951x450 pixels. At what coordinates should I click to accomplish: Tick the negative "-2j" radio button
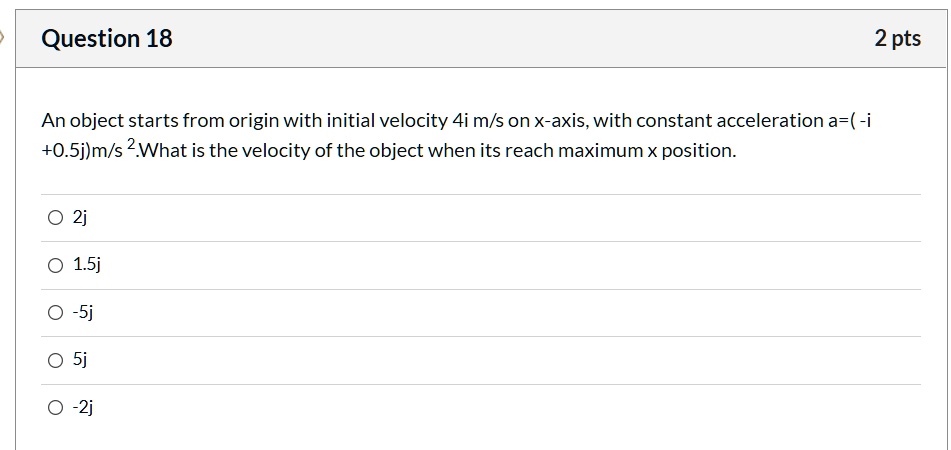point(55,407)
